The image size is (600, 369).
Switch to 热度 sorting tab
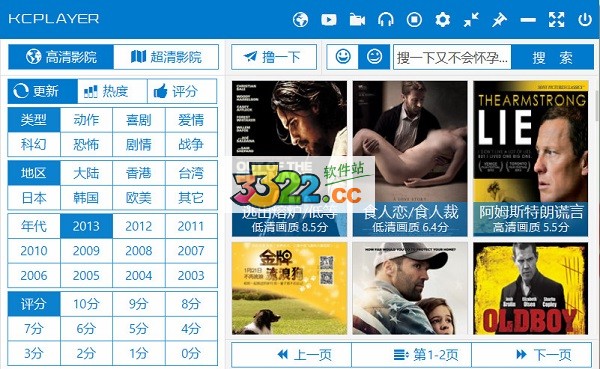coord(112,91)
